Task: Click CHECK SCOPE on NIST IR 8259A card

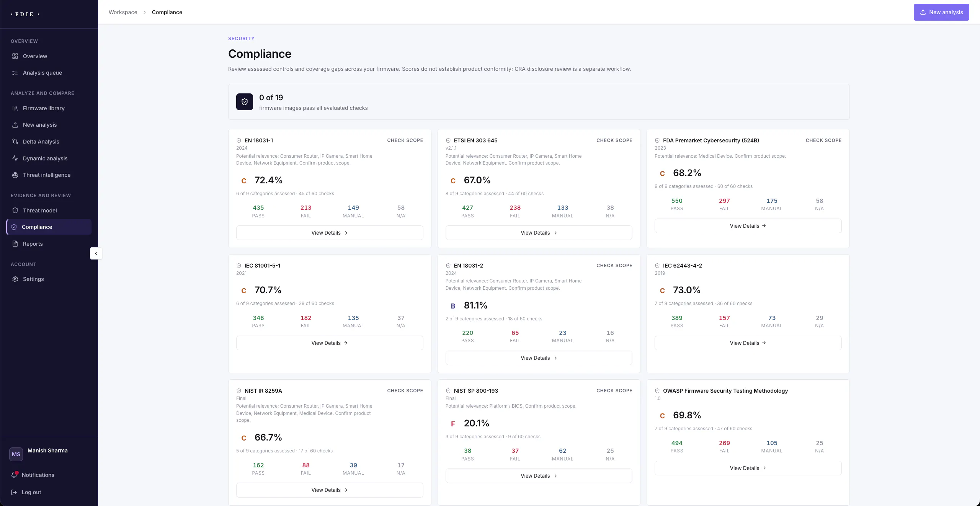Action: pos(405,391)
